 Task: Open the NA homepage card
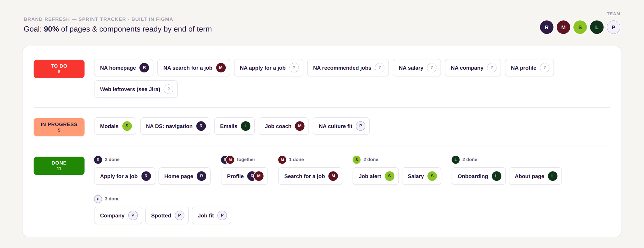tap(124, 68)
